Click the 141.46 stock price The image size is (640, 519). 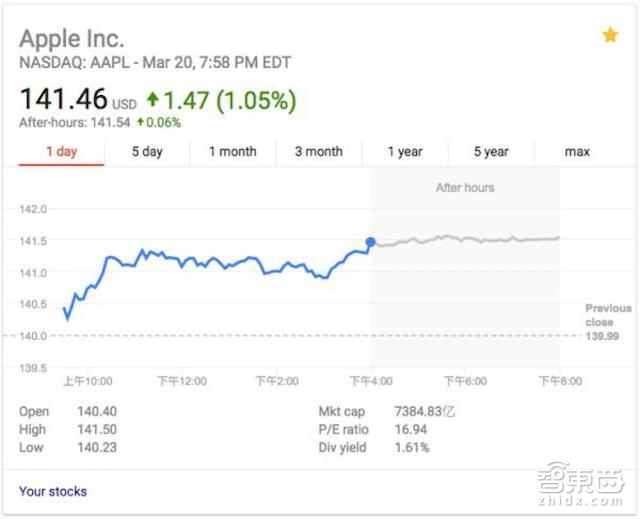pyautogui.click(x=63, y=100)
